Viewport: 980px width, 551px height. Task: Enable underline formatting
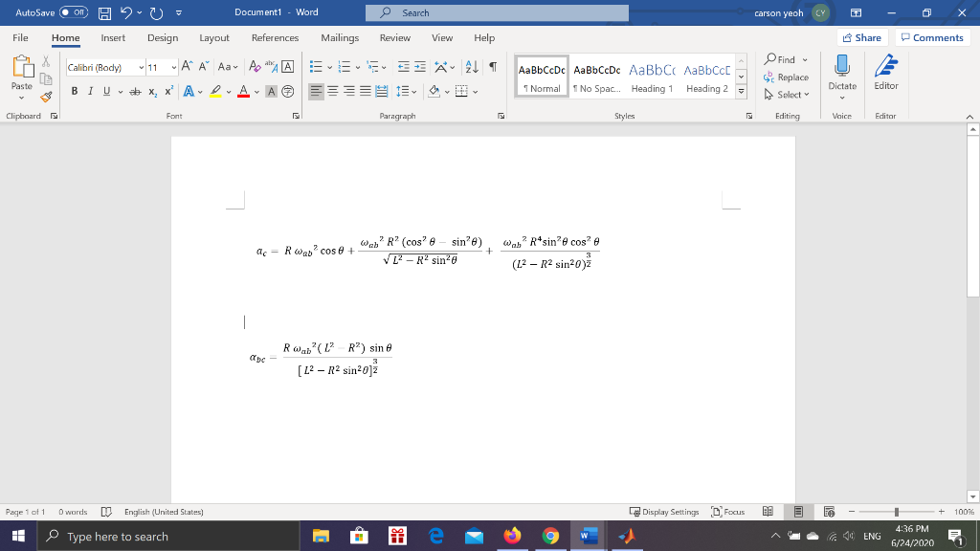coord(105,90)
